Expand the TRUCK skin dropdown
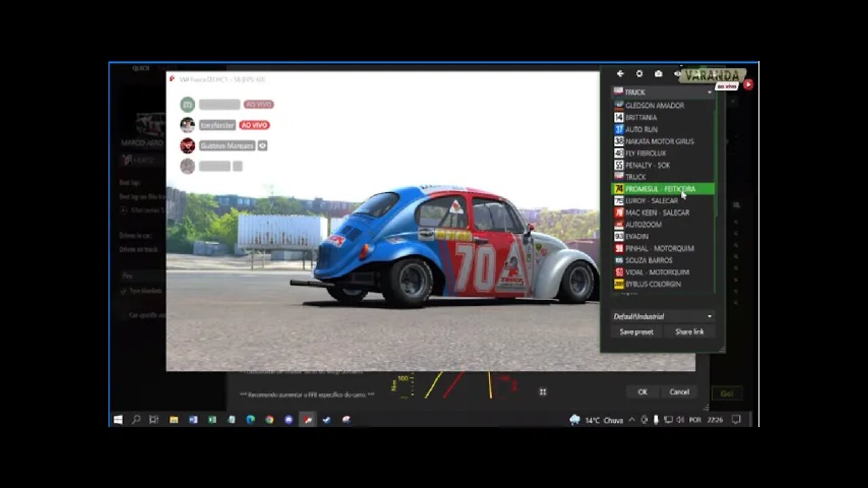868x488 pixels. (663, 92)
